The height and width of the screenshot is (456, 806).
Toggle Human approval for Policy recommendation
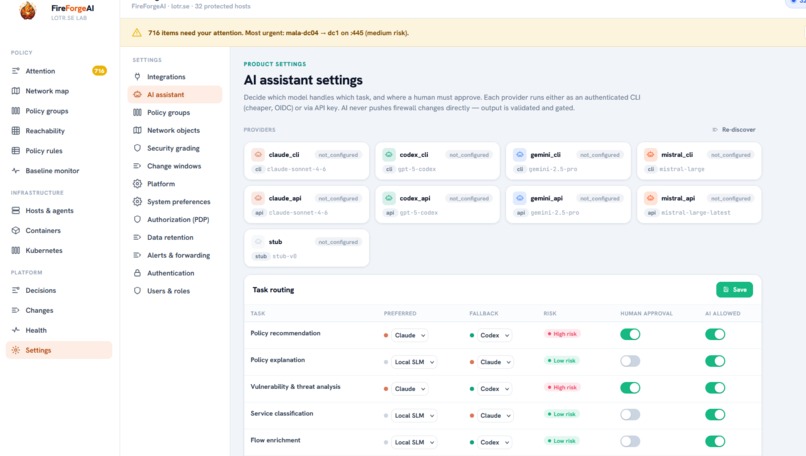[x=630, y=335]
